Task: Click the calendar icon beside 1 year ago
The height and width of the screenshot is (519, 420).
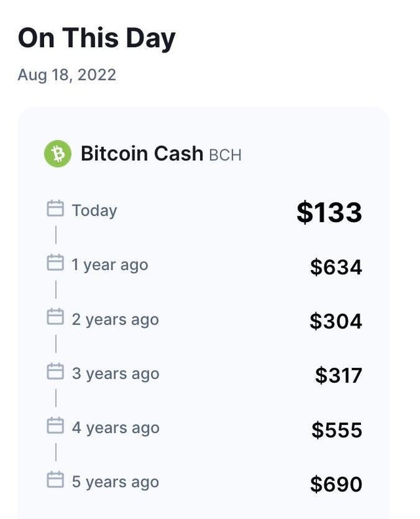Action: click(x=55, y=263)
